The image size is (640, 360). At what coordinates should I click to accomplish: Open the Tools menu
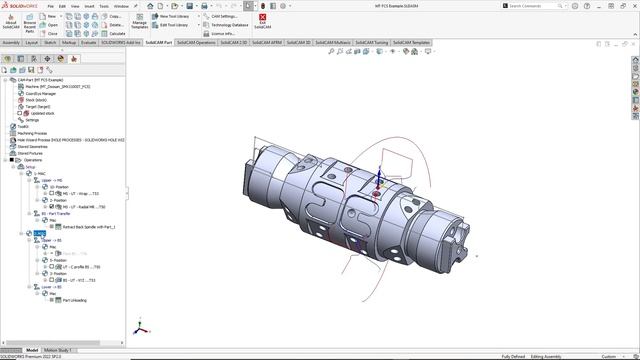coord(104,6)
